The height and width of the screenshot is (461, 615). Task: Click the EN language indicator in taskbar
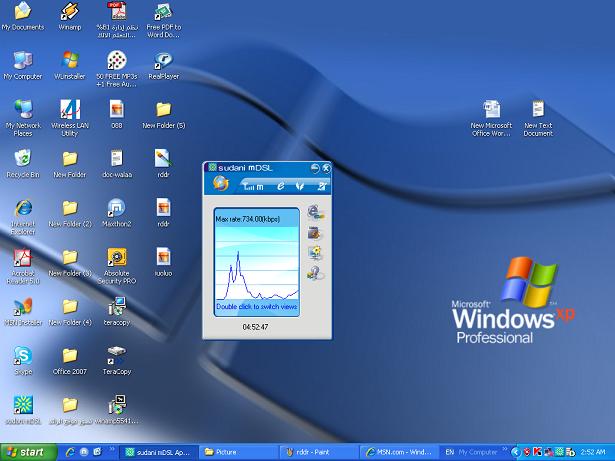449,452
